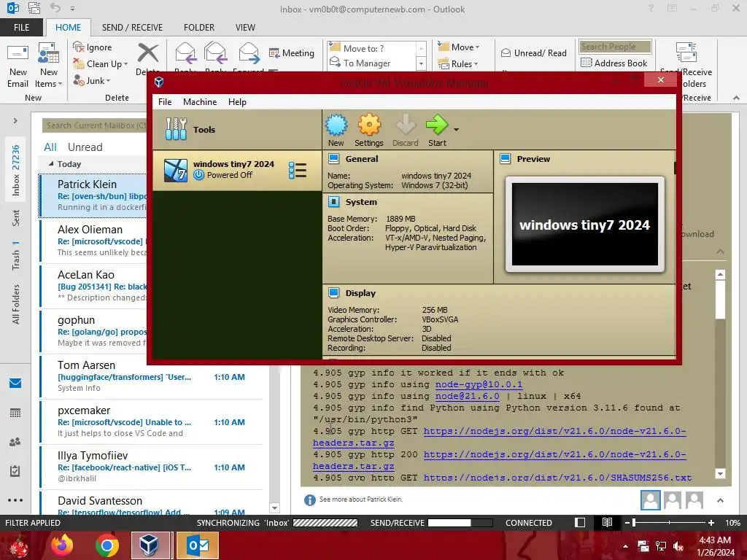Click the Display section monitor icon
This screenshot has width=747, height=560.
coord(334,293)
